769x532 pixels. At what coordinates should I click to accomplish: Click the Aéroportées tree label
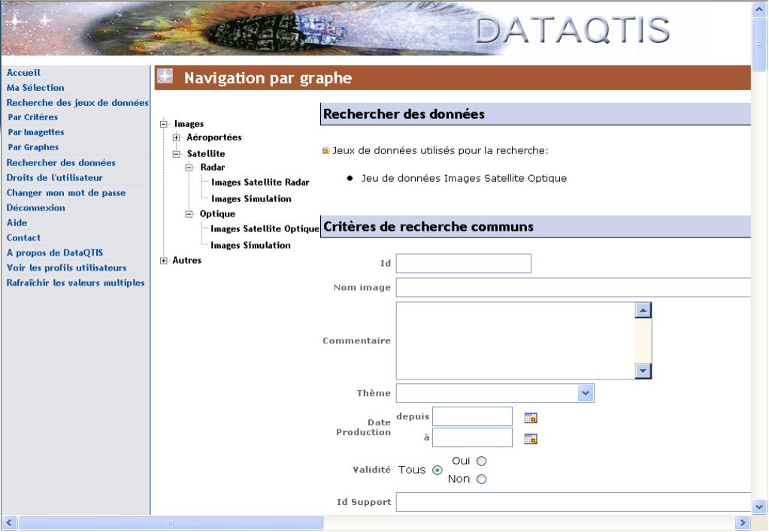pos(213,138)
